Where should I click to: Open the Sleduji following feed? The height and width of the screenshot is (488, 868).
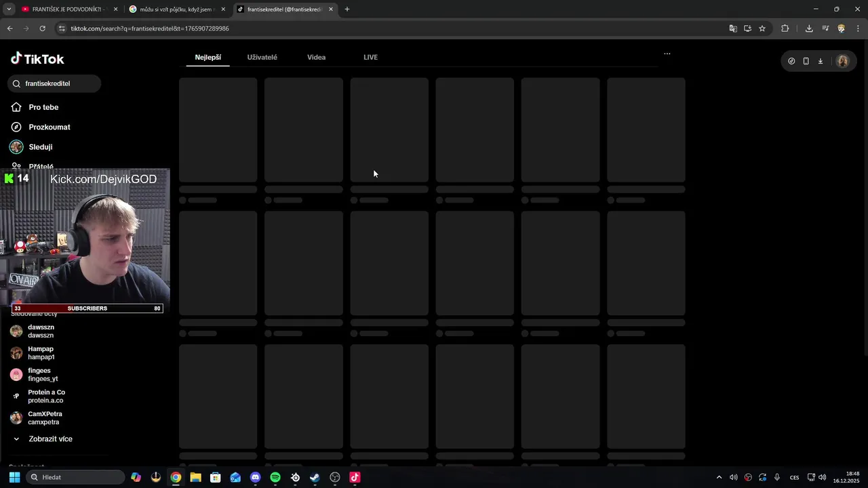(x=40, y=147)
